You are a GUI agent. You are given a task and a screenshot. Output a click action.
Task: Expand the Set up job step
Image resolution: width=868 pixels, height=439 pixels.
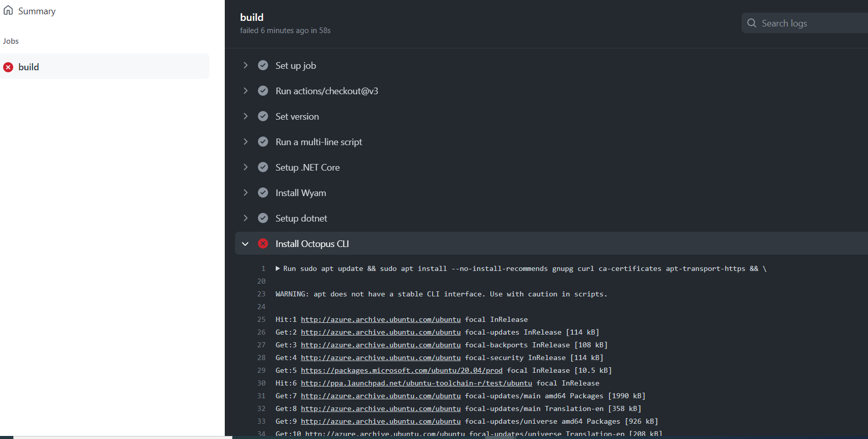pos(245,65)
